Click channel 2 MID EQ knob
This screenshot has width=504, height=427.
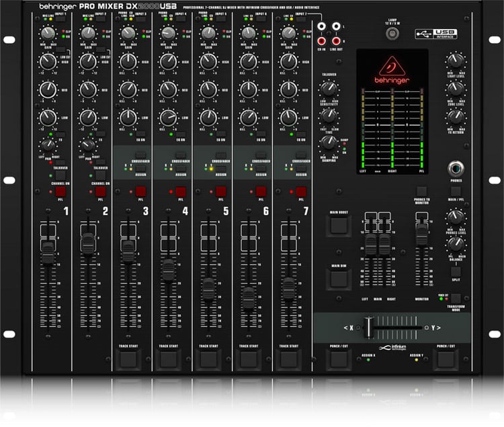tap(88, 89)
